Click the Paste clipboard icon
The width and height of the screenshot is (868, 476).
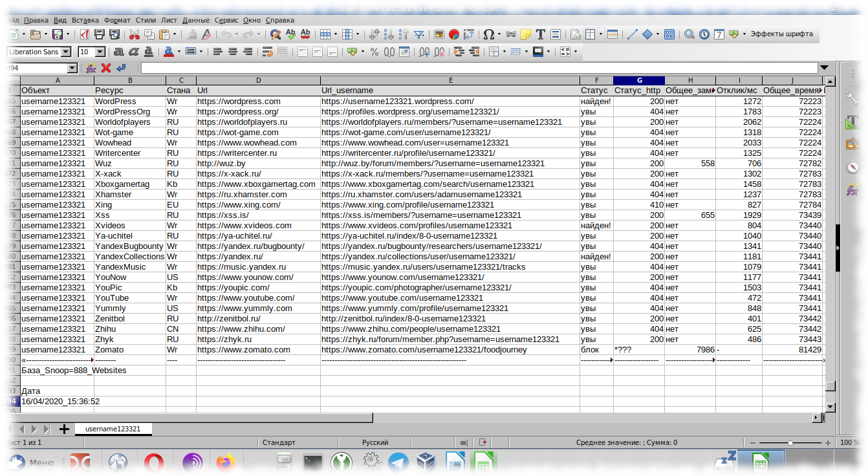click(164, 34)
